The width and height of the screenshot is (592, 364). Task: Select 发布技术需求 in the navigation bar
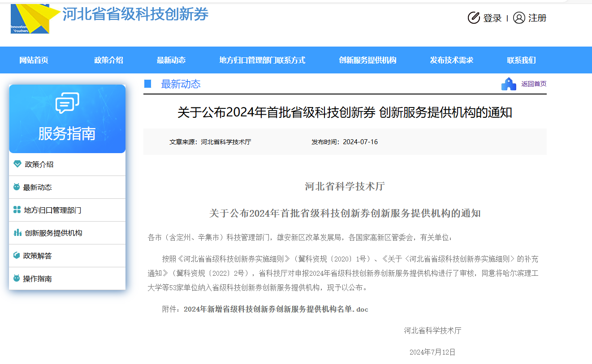pyautogui.click(x=451, y=60)
